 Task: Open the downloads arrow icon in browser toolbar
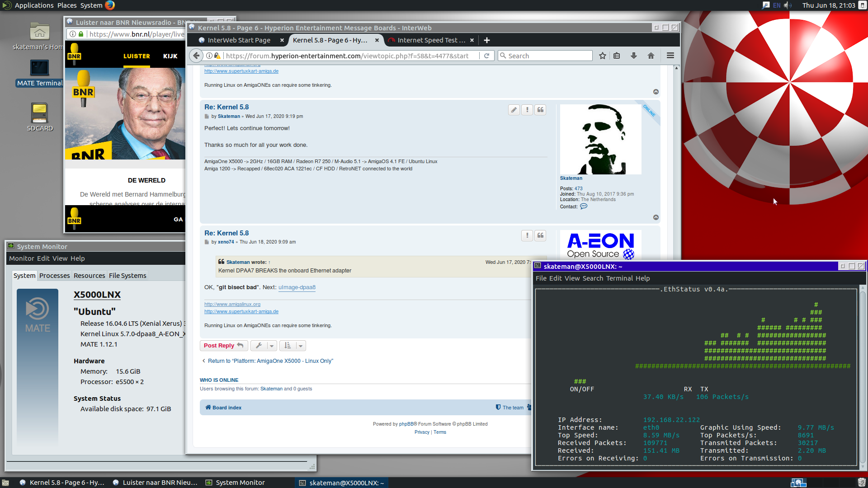[x=633, y=56]
